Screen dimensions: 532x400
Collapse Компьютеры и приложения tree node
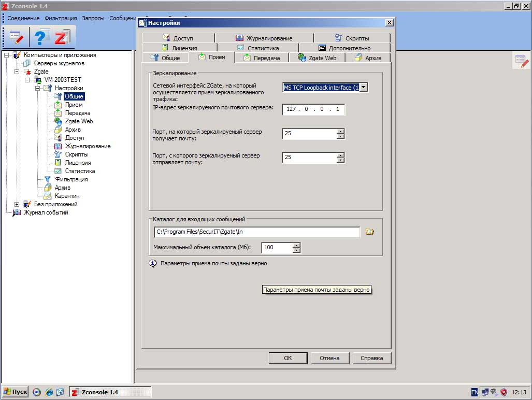6,55
